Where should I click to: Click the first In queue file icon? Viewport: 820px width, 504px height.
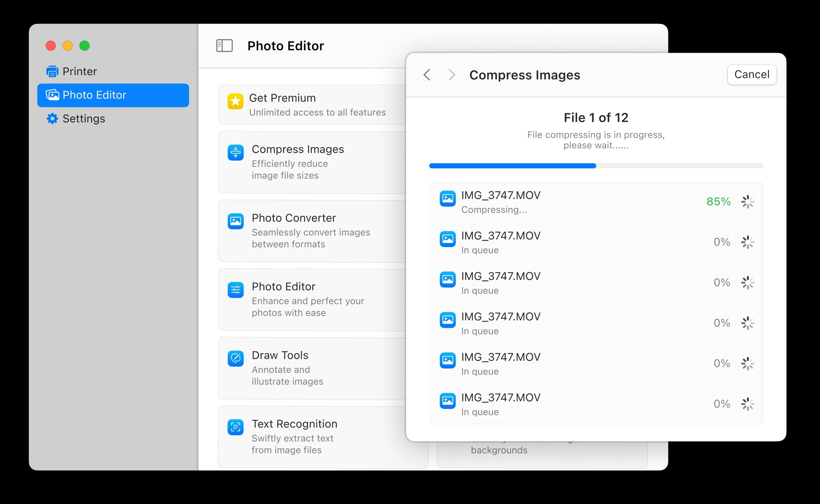point(447,239)
